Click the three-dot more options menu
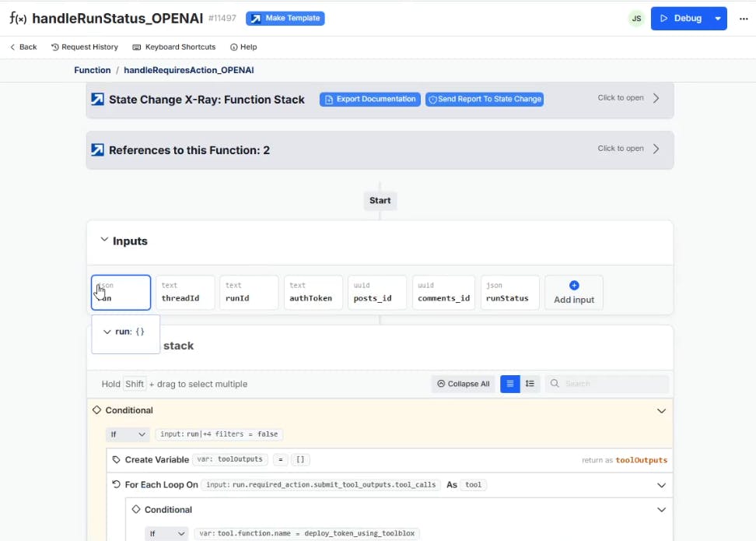Viewport: 756px width, 541px height. (742, 19)
